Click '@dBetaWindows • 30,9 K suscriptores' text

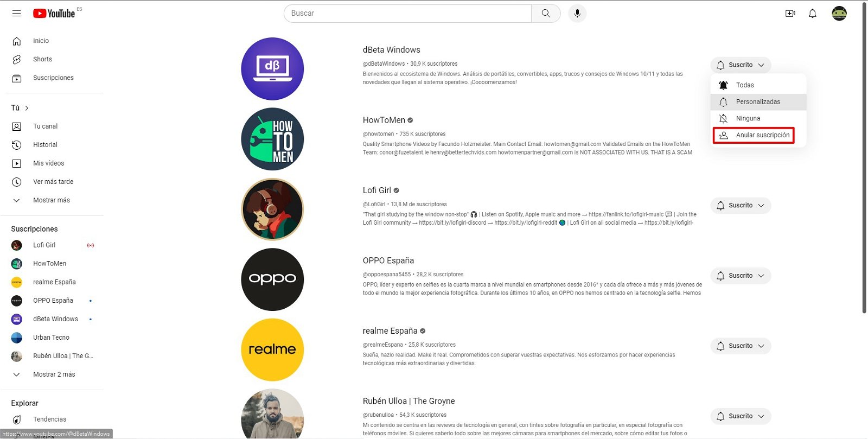(410, 64)
